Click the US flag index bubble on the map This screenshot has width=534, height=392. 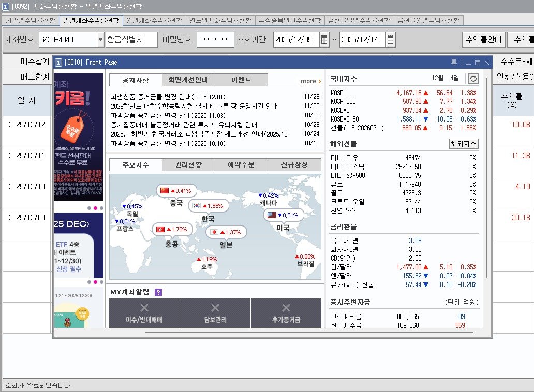[284, 215]
